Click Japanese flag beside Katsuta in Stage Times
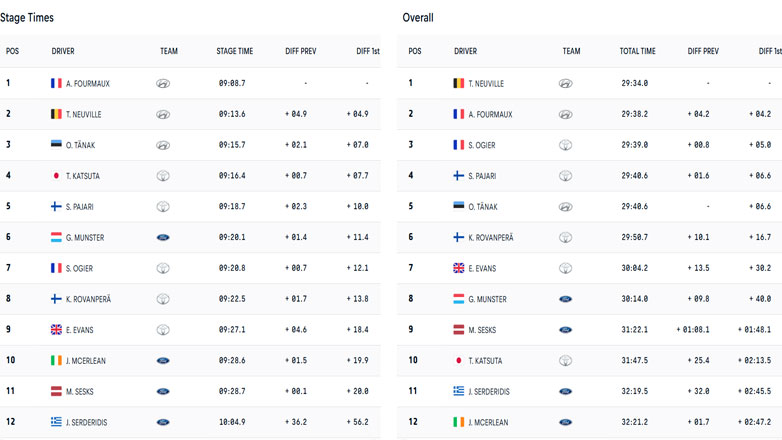 pyautogui.click(x=56, y=176)
